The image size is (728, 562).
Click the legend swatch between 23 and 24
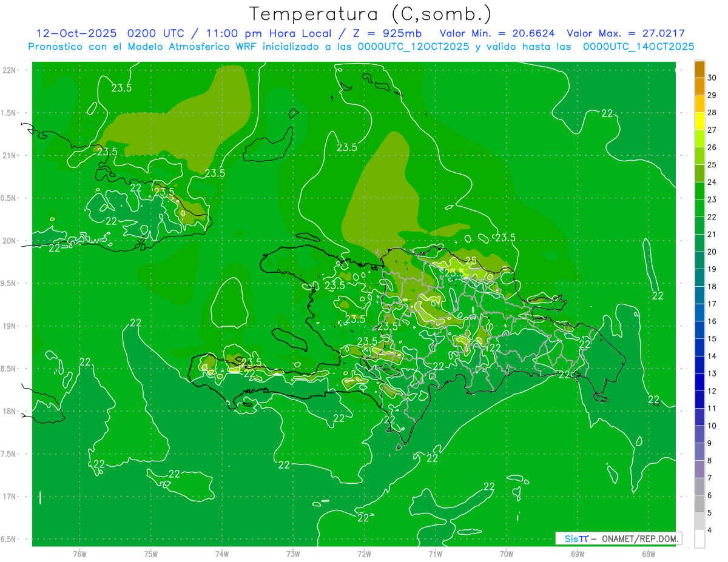point(699,191)
